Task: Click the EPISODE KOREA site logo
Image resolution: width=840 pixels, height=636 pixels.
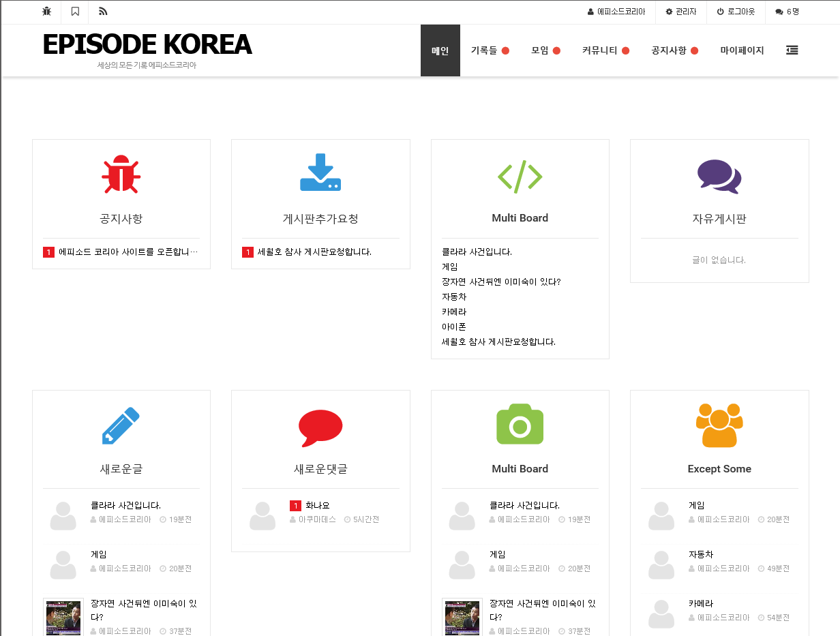Action: 147,45
